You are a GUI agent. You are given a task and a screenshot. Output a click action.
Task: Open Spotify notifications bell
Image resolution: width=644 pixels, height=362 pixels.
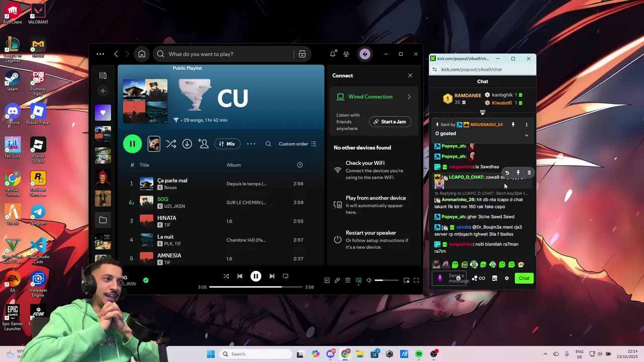click(x=333, y=54)
